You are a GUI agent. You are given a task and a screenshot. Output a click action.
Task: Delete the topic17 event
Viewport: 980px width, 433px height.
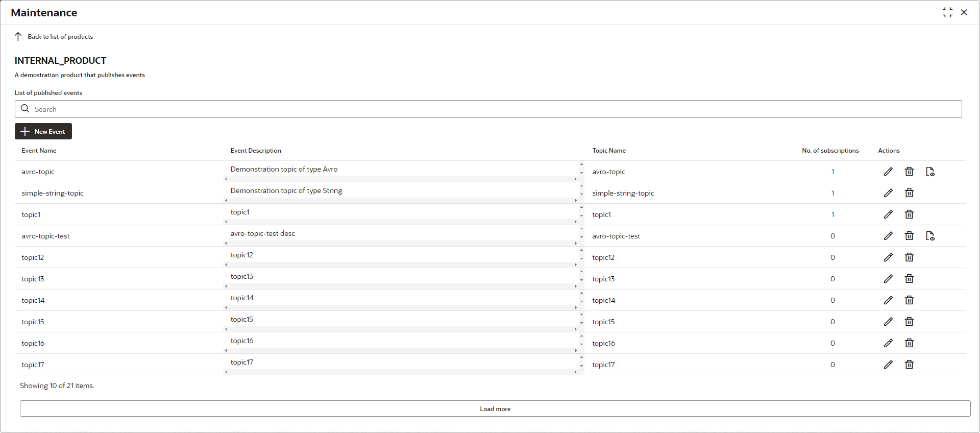[909, 365]
